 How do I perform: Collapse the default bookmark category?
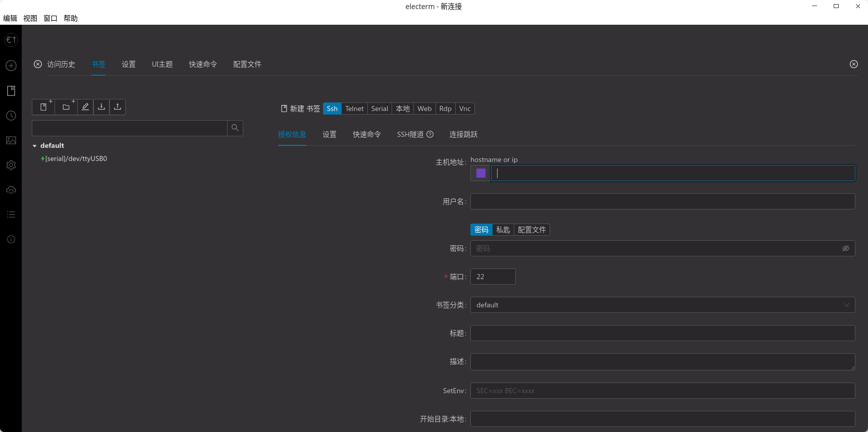(x=35, y=146)
